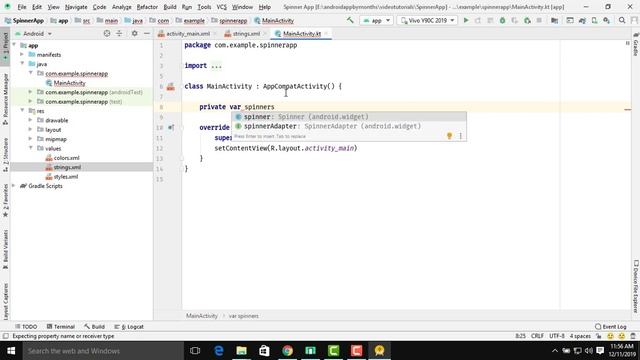
Task: Open Windows notification center icon
Action: (600, 351)
